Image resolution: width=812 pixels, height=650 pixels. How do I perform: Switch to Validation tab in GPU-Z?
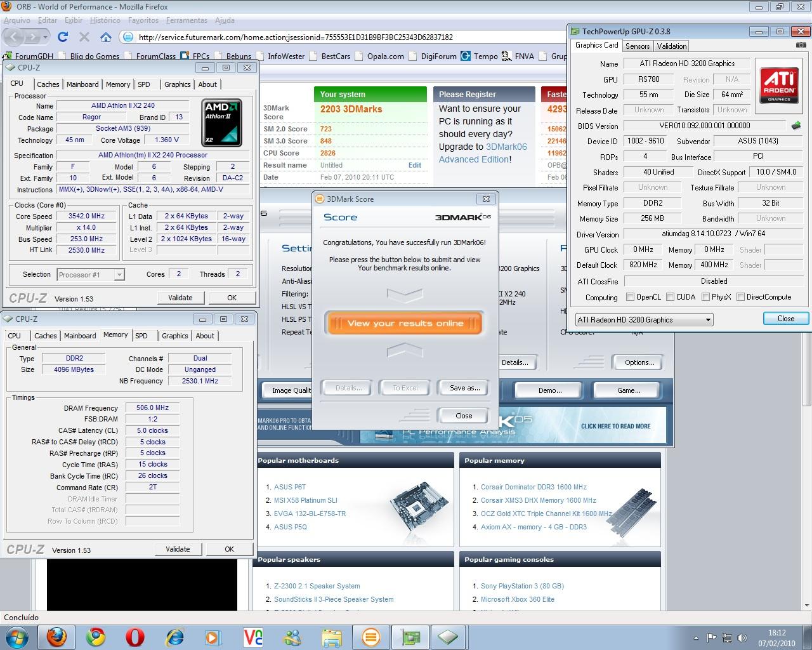[x=671, y=46]
